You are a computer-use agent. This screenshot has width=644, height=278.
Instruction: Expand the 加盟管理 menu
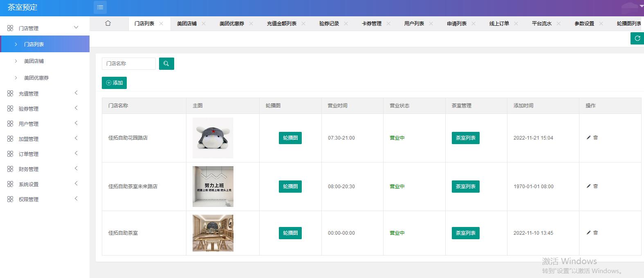76,138
